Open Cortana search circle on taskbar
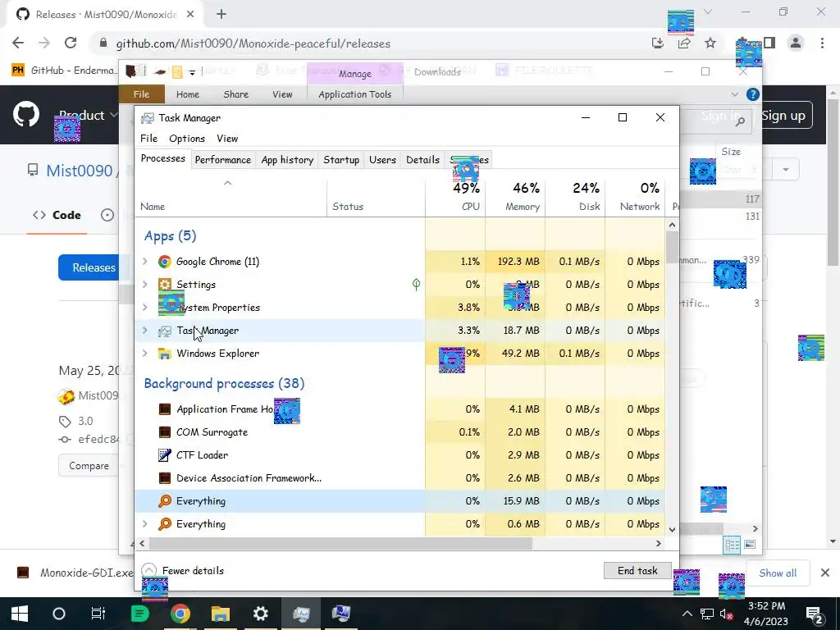Screen dimensions: 840x630 tap(59, 614)
